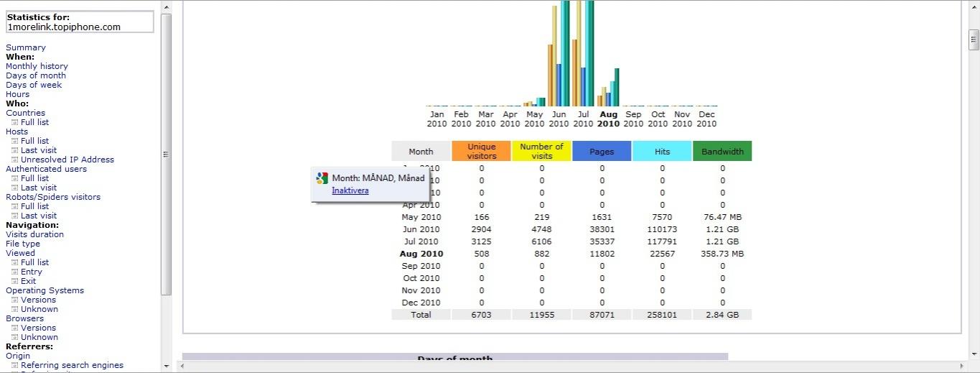Click icon beside Browsers Unknown
The image size is (980, 373).
(14, 337)
